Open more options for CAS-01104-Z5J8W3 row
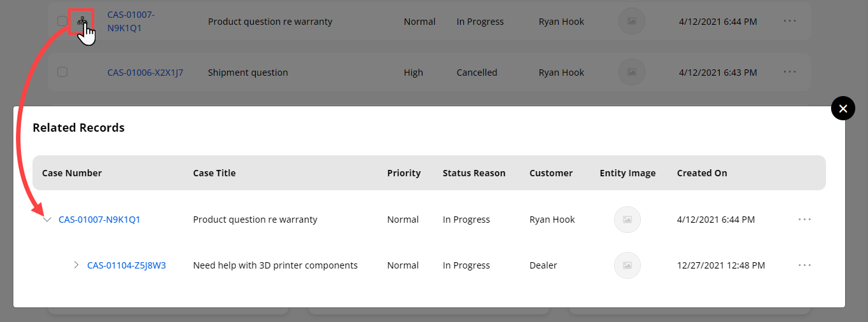 click(x=804, y=265)
